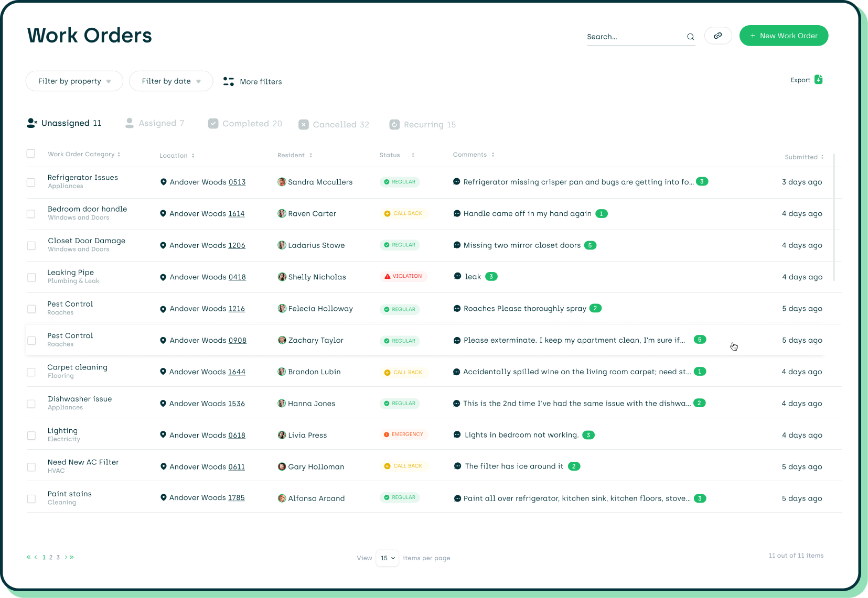Open the Filter by date dropdown

coord(171,81)
